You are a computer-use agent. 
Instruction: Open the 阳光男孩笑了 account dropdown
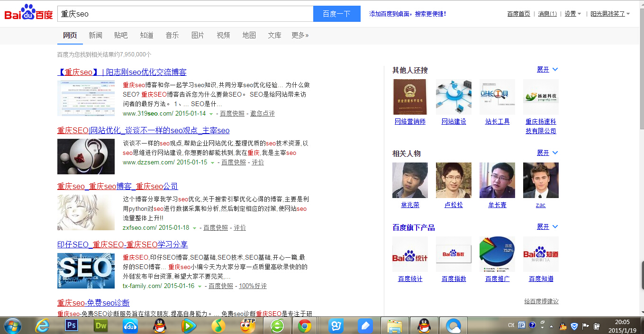(x=610, y=14)
